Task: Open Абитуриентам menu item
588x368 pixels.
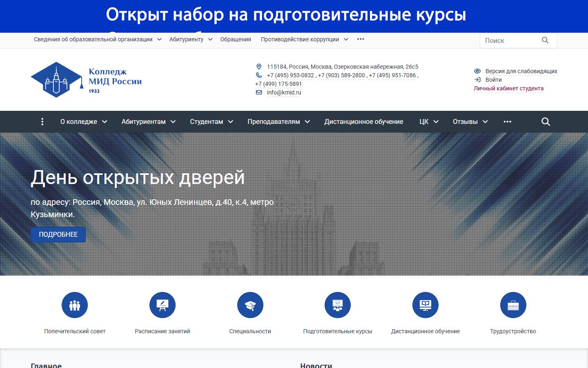Action: [x=144, y=121]
